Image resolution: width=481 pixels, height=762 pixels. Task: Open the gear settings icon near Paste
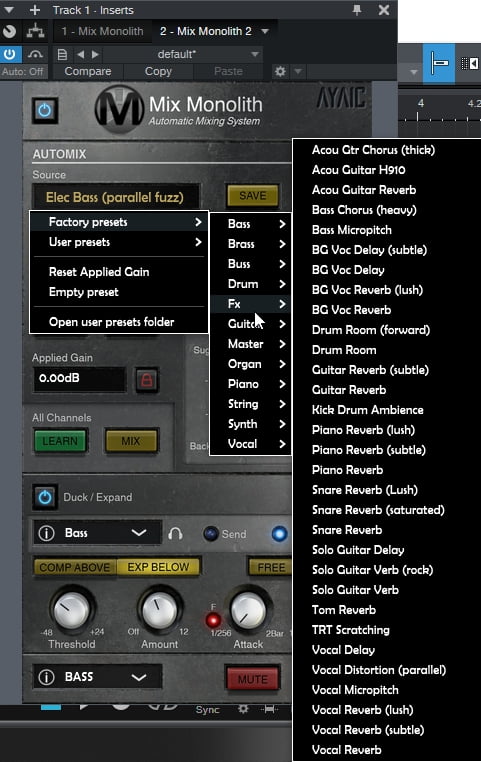(x=280, y=71)
